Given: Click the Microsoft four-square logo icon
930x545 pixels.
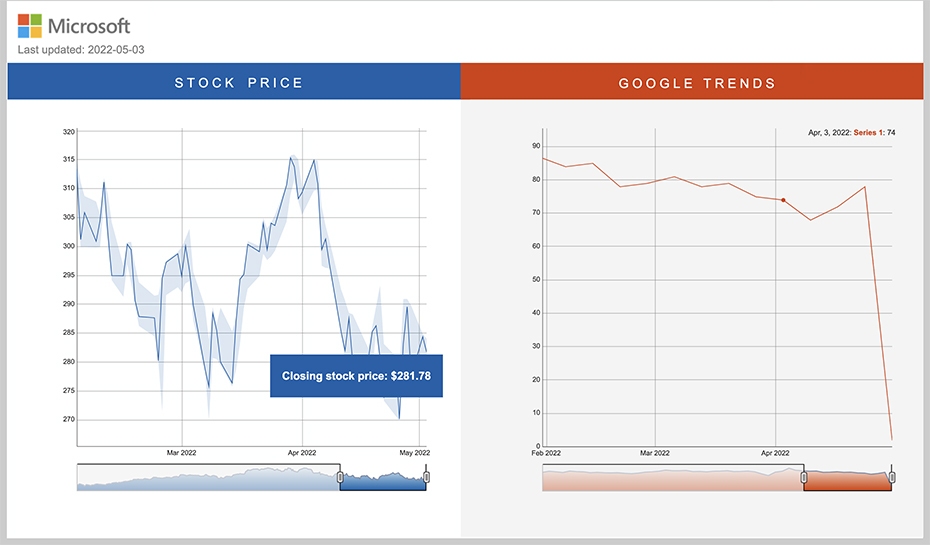Looking at the screenshot, I should point(30,26).
